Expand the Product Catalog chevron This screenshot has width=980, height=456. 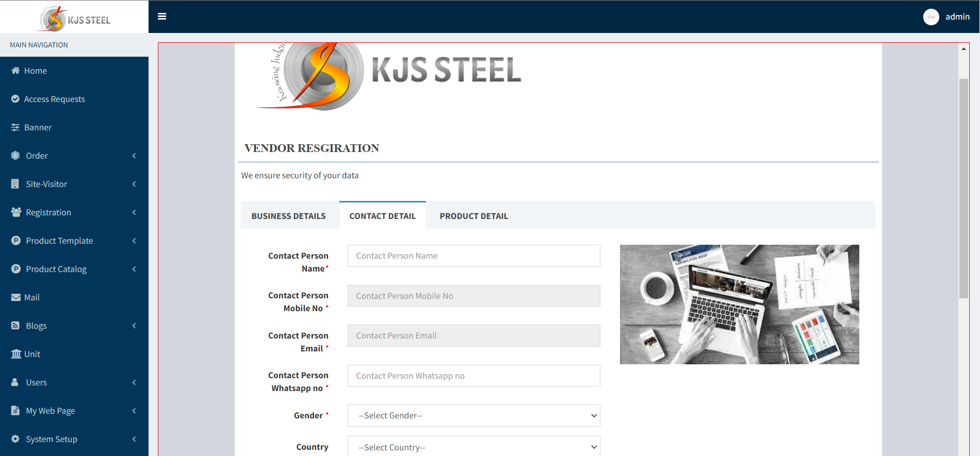tap(134, 269)
